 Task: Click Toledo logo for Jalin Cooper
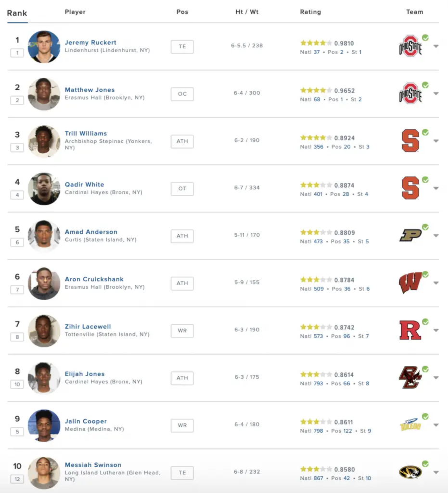(x=410, y=425)
